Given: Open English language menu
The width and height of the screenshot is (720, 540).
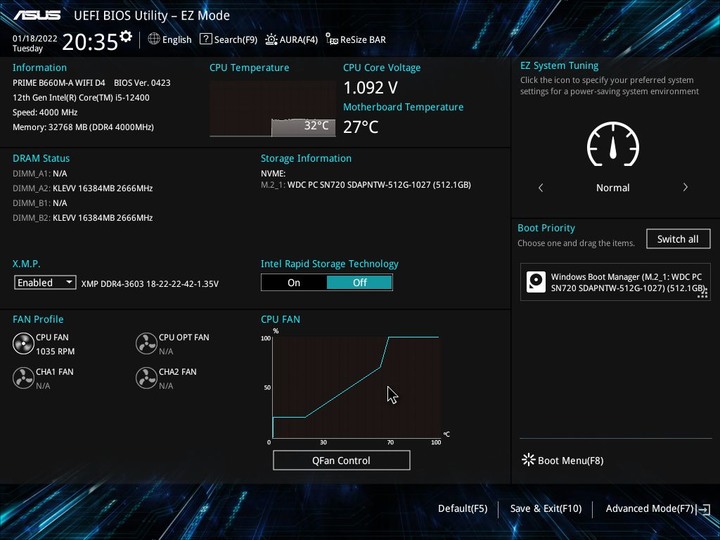Looking at the screenshot, I should click(x=176, y=39).
